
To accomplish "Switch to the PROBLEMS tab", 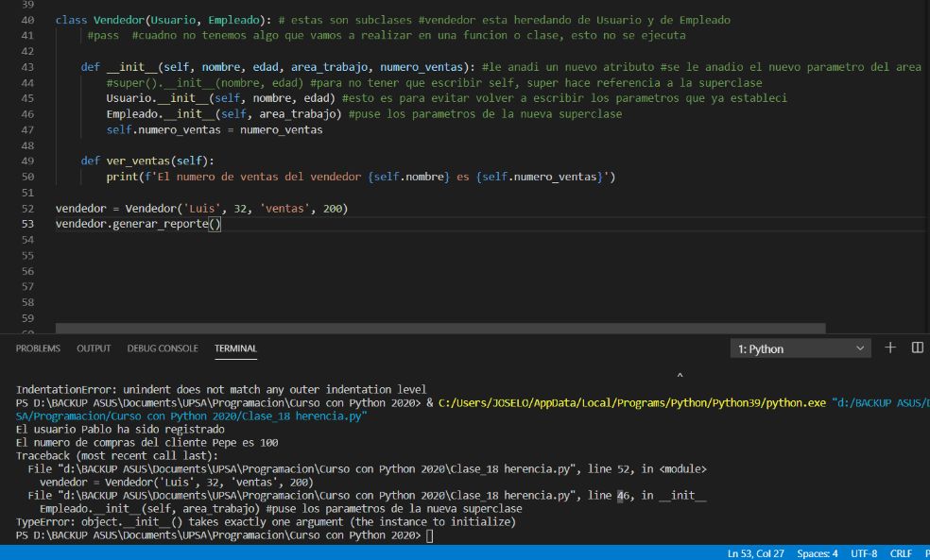I will click(38, 348).
